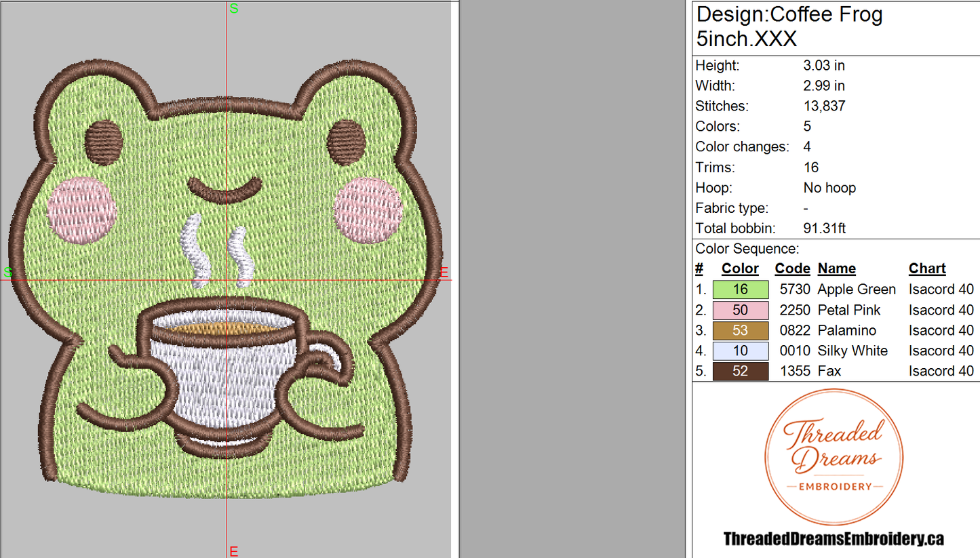Click the Color changes value 4
Image resolution: width=980 pixels, height=558 pixels.
pyautogui.click(x=807, y=147)
